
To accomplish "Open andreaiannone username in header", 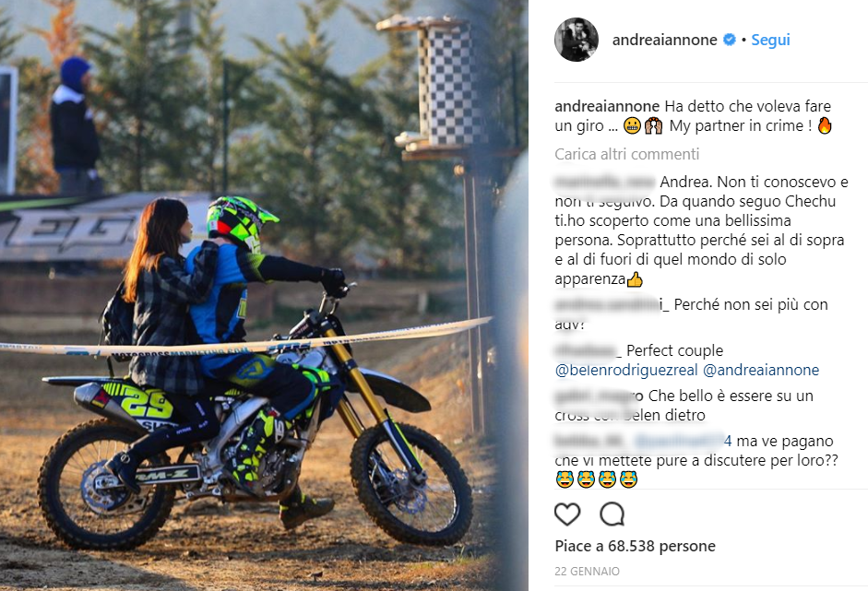I will (x=664, y=40).
